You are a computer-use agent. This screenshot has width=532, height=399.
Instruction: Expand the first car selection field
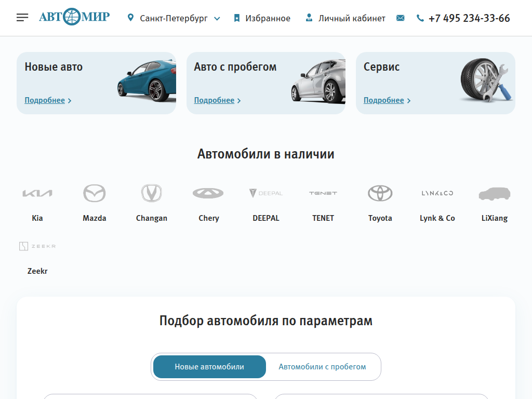150,397
